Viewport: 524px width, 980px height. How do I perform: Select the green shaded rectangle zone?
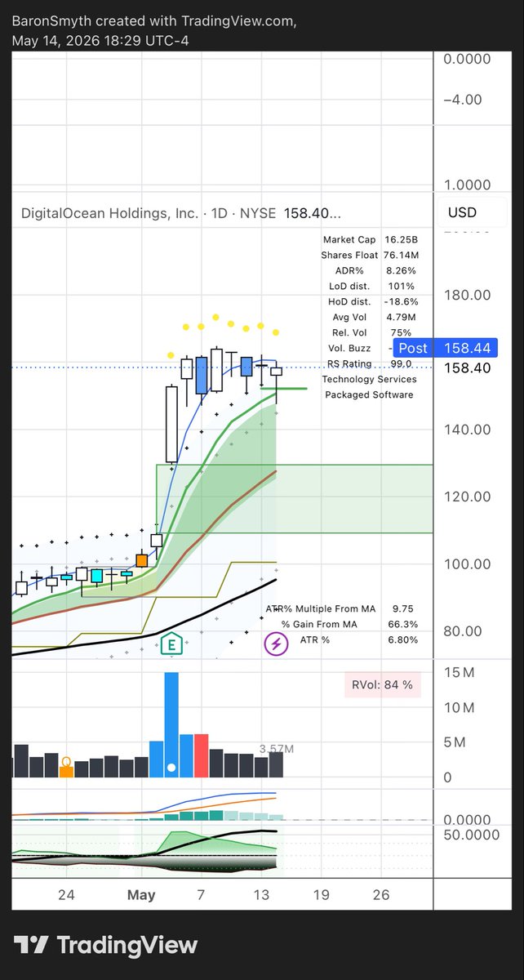coord(294,499)
